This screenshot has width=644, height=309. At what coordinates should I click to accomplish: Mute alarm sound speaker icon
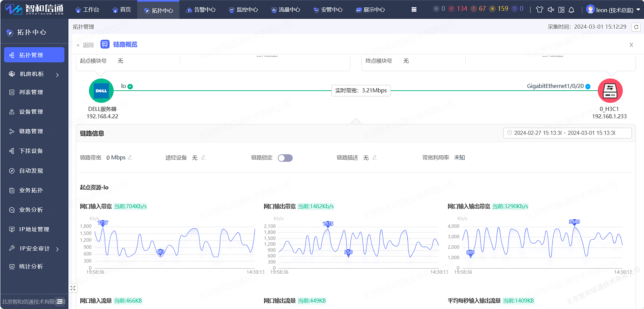tap(551, 10)
